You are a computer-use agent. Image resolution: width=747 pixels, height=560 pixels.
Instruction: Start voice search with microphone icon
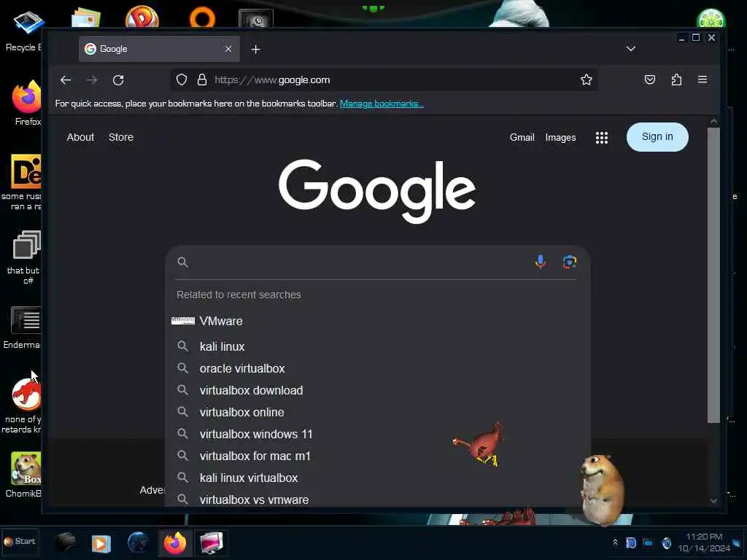click(541, 262)
